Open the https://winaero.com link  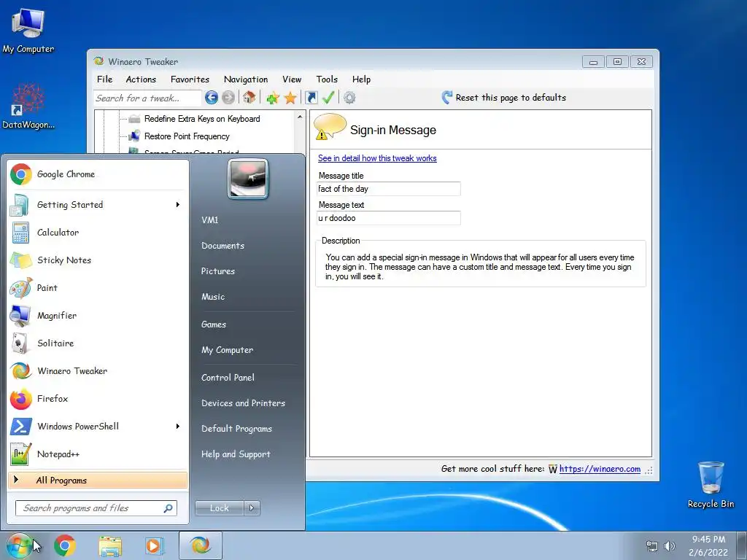(600, 469)
